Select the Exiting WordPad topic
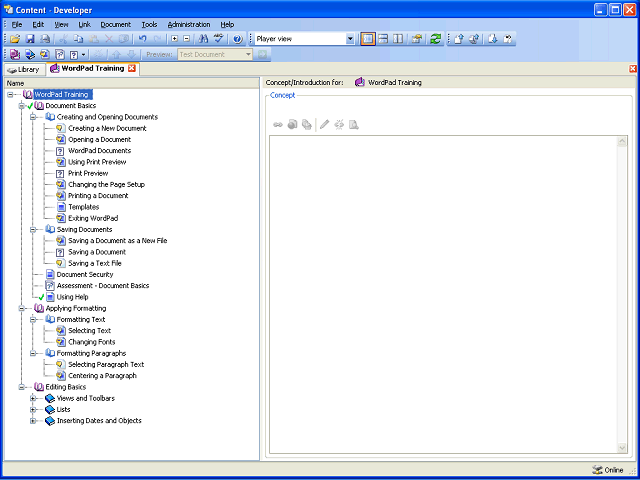The width and height of the screenshot is (640, 480). pos(93,218)
